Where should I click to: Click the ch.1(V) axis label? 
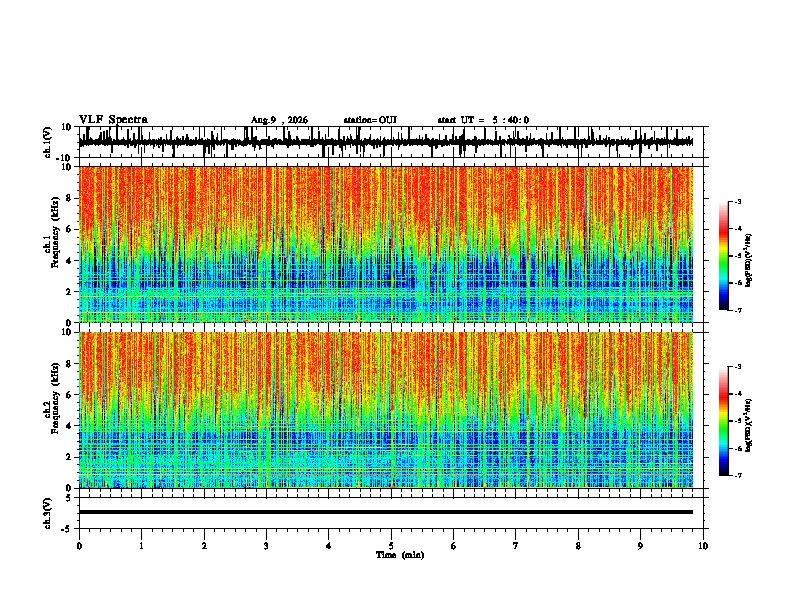(48, 142)
